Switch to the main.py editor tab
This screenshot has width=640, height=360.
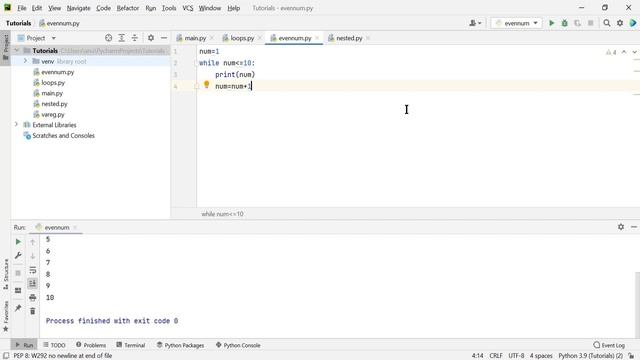(195, 38)
